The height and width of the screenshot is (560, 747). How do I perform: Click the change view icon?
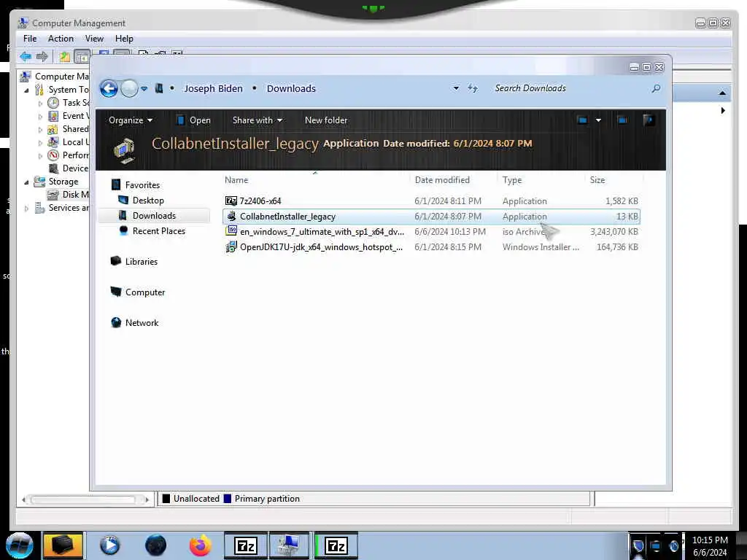point(582,120)
